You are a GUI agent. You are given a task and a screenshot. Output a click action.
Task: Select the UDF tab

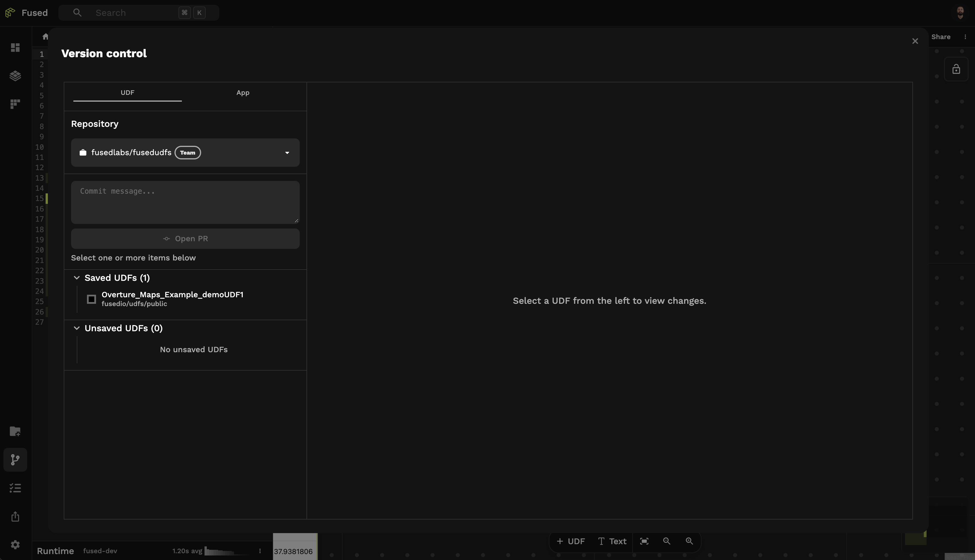(x=127, y=92)
